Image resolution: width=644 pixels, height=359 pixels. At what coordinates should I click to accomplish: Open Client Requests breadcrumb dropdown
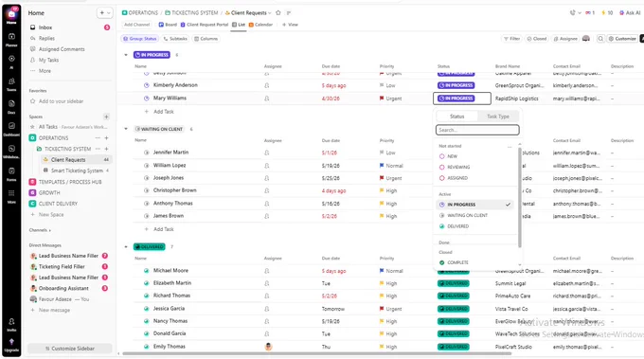pos(269,13)
